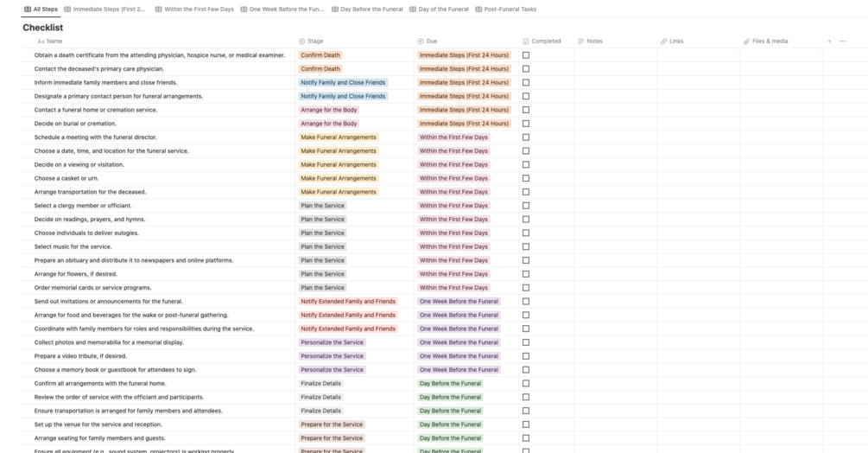868x453 pixels.
Task: Check off 'Obtain a death certificate' task
Action: click(x=526, y=54)
